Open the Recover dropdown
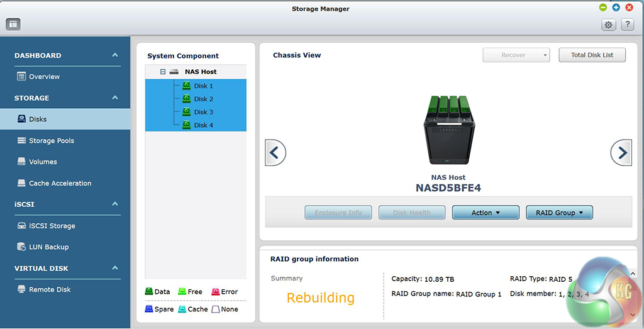Viewport: 644px width, 329px height. [516, 55]
